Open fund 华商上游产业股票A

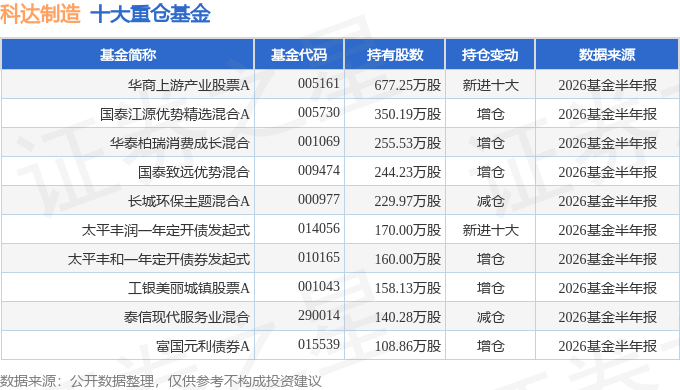coord(189,85)
